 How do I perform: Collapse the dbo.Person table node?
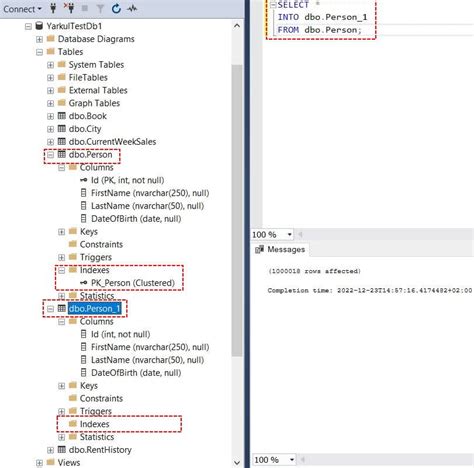tap(50, 155)
